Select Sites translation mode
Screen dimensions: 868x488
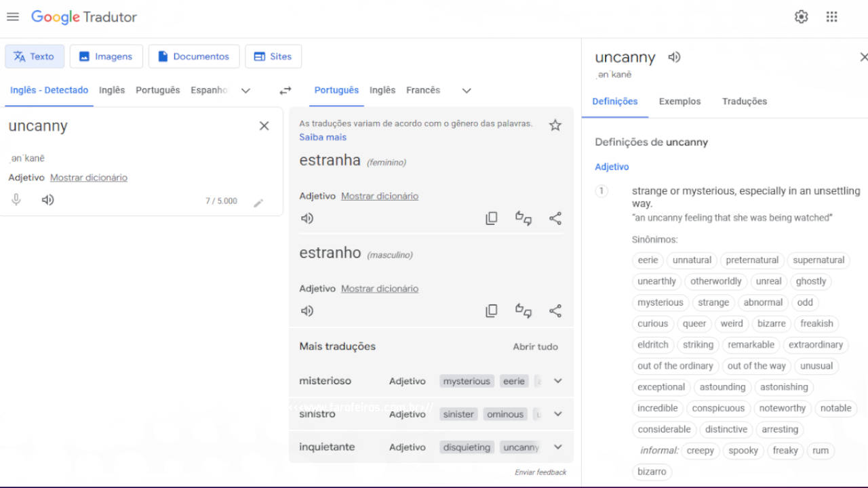[273, 56]
